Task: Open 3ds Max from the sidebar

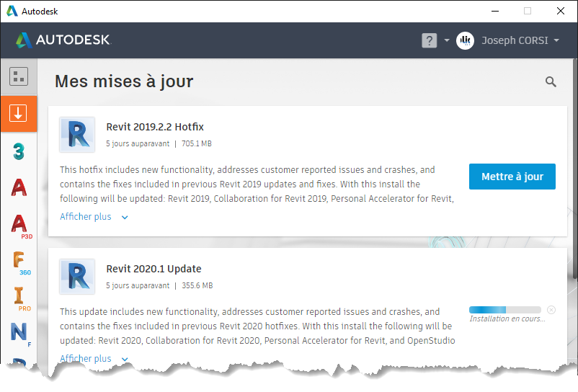Action: 19,151
